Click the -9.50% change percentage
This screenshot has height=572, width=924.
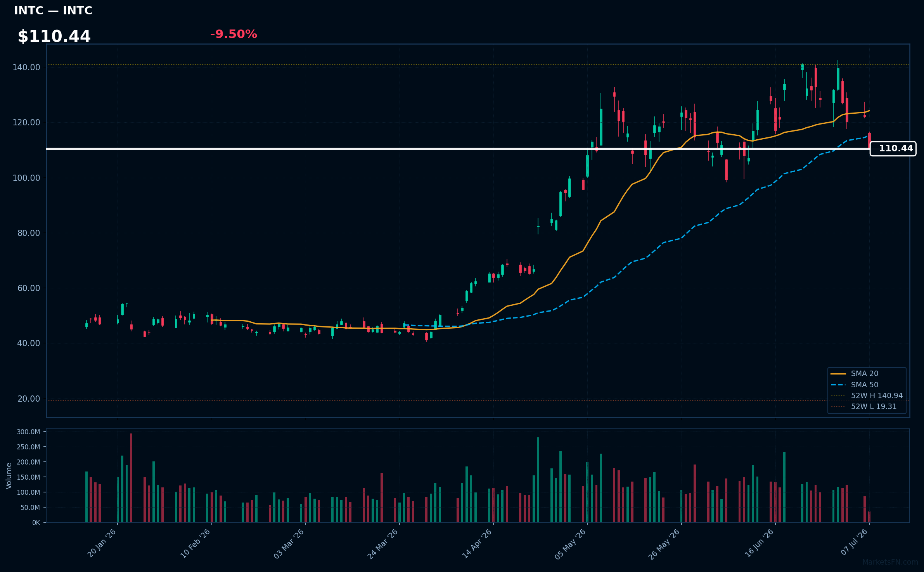point(234,34)
